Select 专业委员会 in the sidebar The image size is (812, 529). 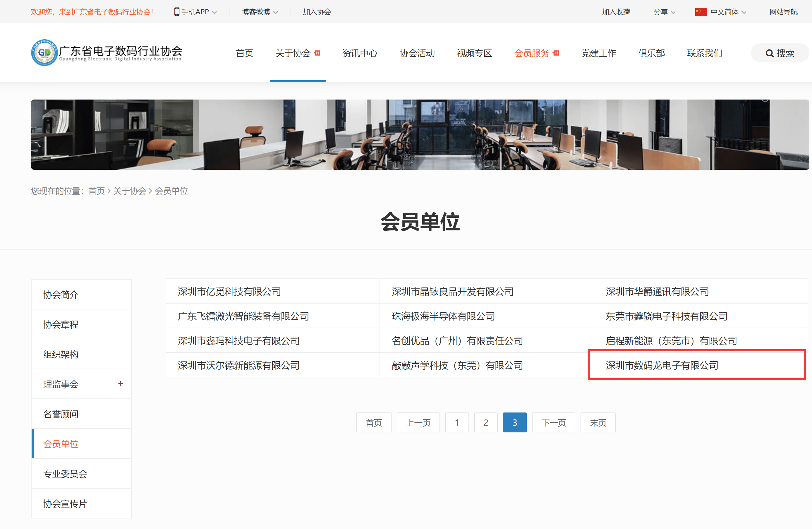(x=65, y=474)
